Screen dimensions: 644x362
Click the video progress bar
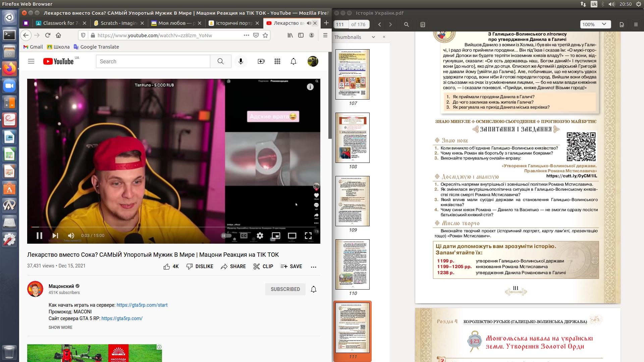[168, 227]
